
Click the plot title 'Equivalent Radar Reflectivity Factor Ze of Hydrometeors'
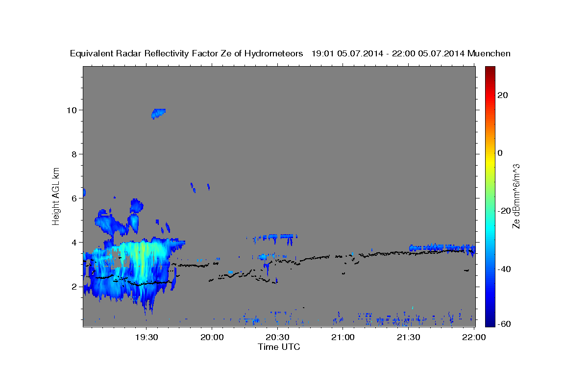[x=187, y=54]
